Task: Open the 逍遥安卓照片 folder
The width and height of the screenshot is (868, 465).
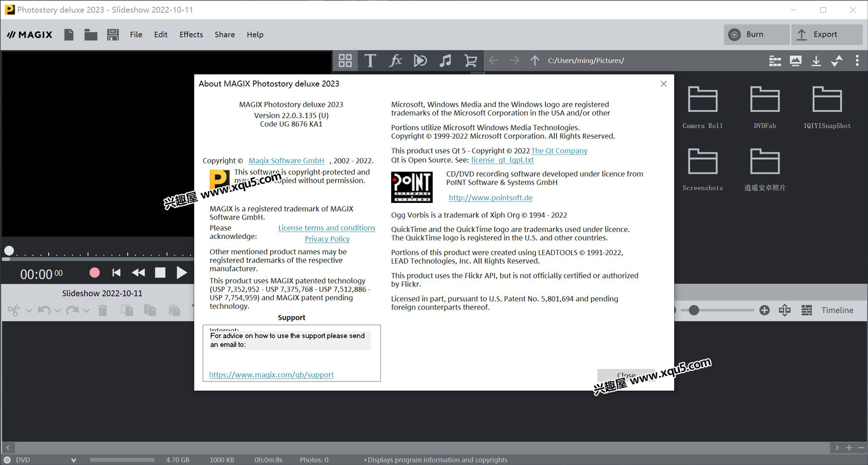Action: tap(765, 170)
